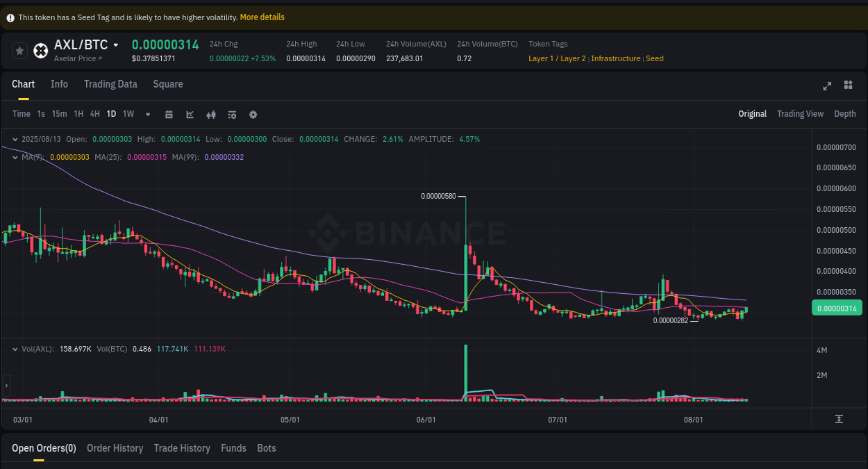Toggle the favorite star for AXL/BTC
868x469 pixels.
[19, 50]
